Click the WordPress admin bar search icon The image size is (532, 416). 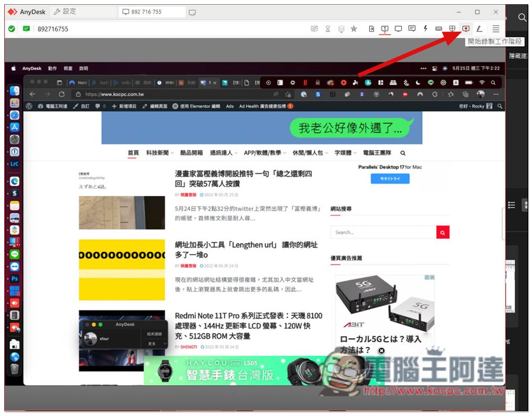point(500,106)
